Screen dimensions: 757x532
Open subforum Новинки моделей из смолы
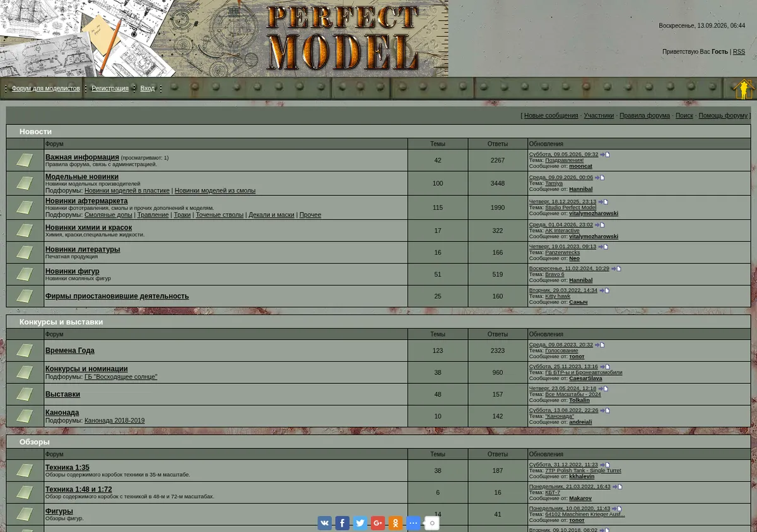[215, 190]
